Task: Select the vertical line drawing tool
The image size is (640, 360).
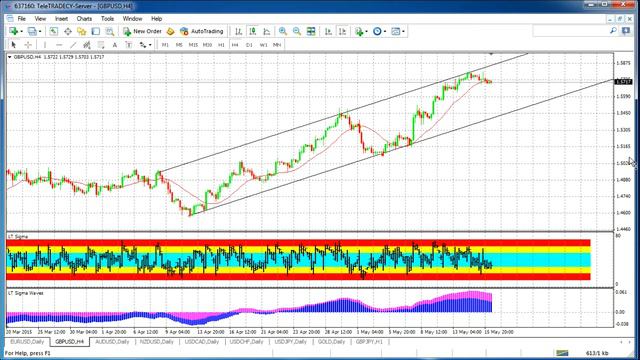Action: [x=45, y=45]
